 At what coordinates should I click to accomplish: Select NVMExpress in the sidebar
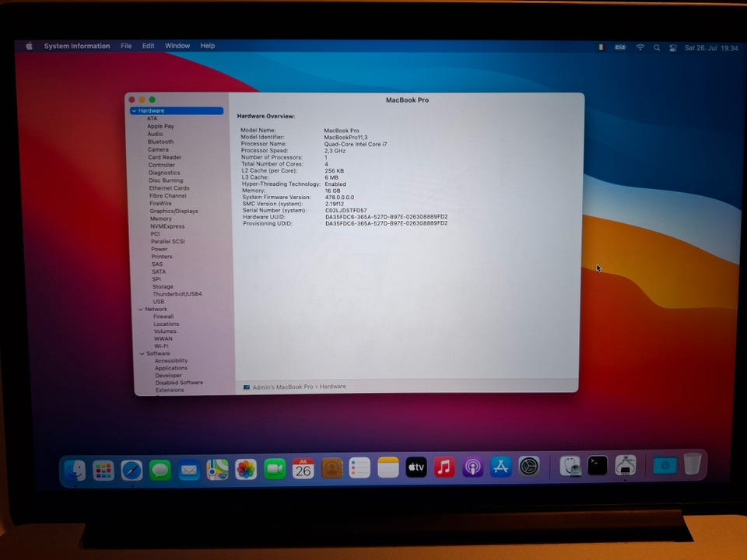point(167,226)
